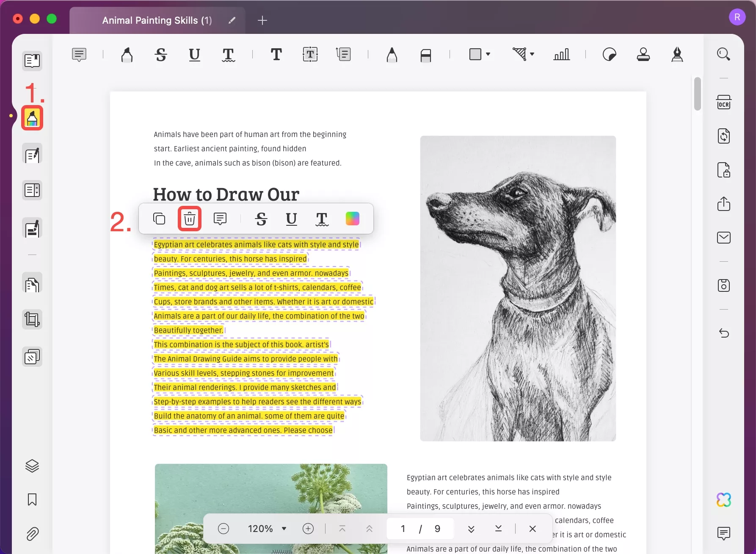The height and width of the screenshot is (554, 756).
Task: Open Layers panel at sidebar bottom
Action: pos(32,466)
